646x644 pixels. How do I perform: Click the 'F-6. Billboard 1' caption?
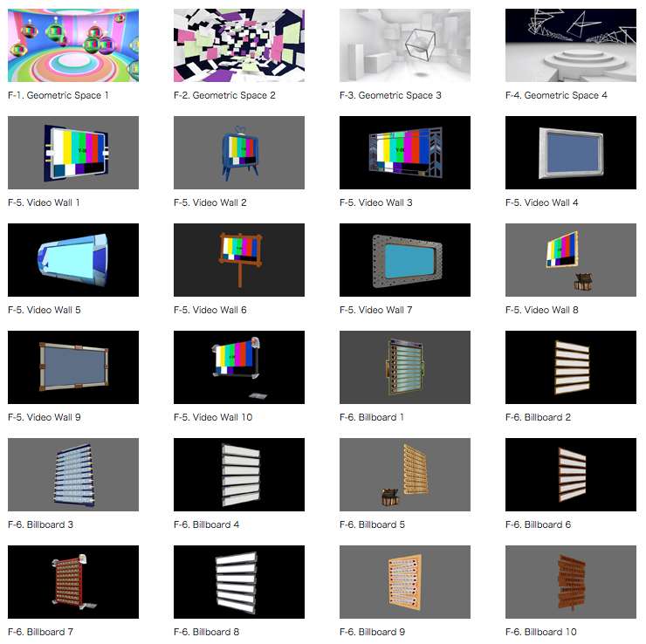(372, 417)
